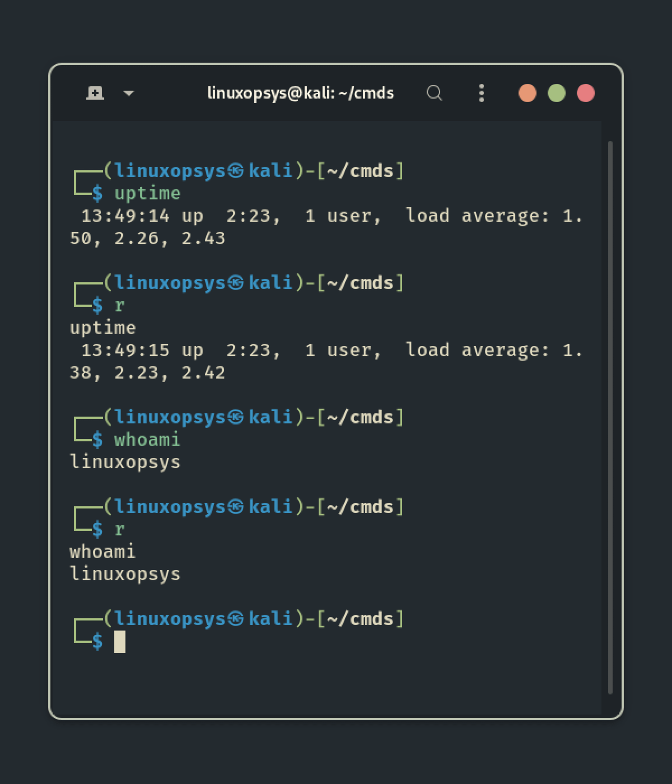Screen dimensions: 672x784
Task: Click the 13:49:15 timestamp in the output
Action: [125, 351]
